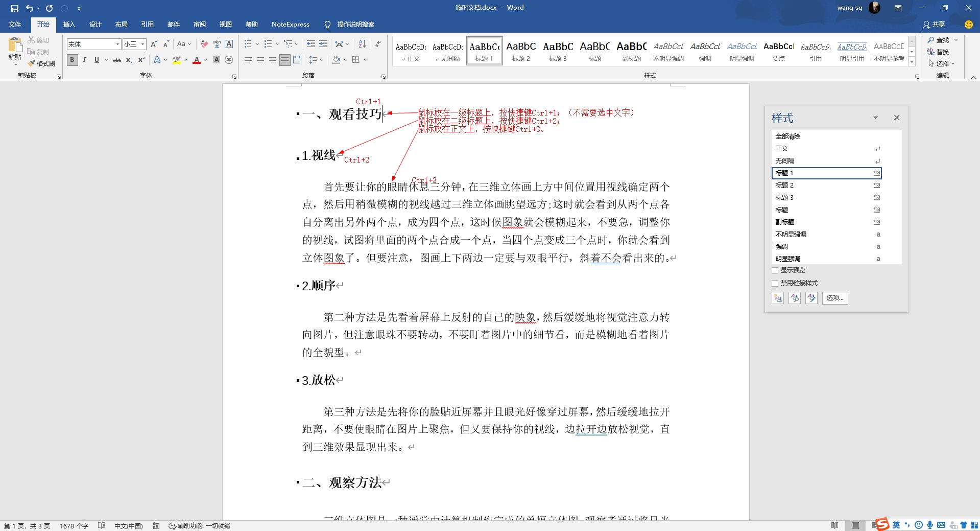Open Style Inspector in the Styles pane
This screenshot has height=531, width=980.
point(795,298)
